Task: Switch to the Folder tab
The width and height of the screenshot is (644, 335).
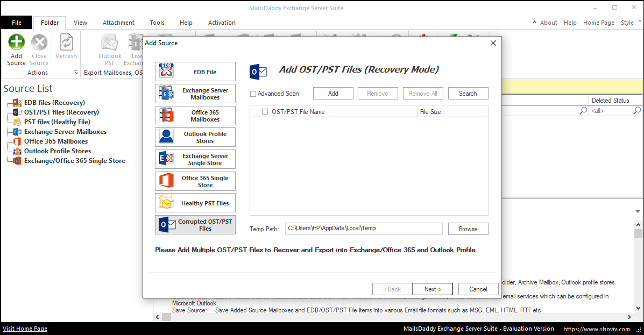Action: click(49, 23)
